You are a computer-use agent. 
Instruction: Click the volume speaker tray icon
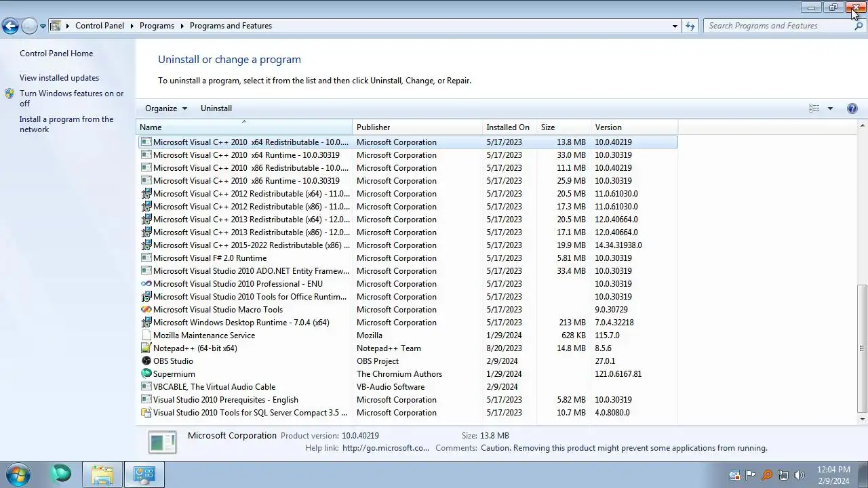point(799,475)
